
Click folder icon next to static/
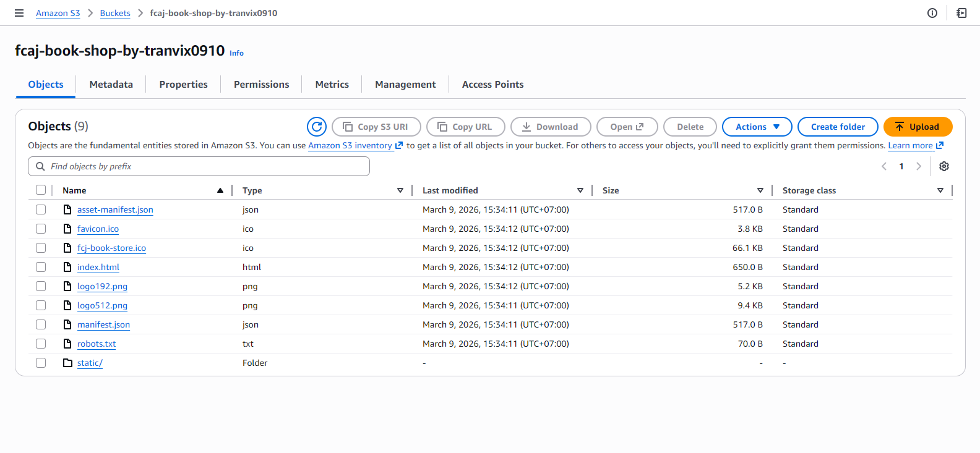67,363
